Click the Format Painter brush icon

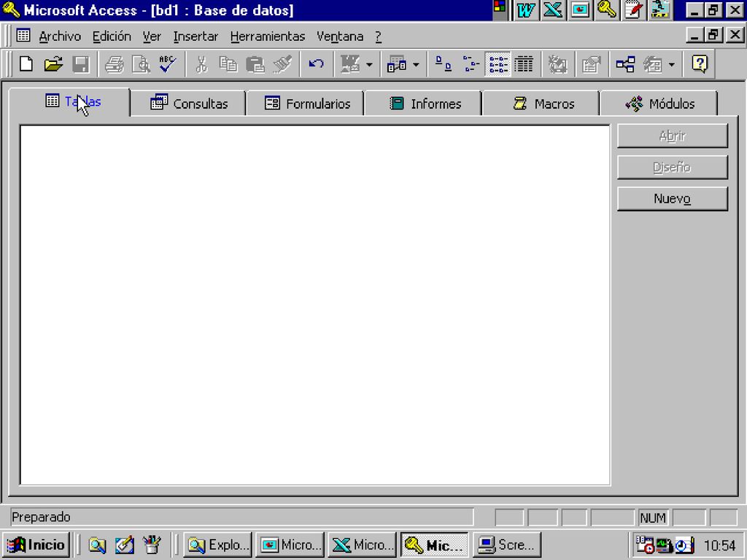click(x=282, y=64)
